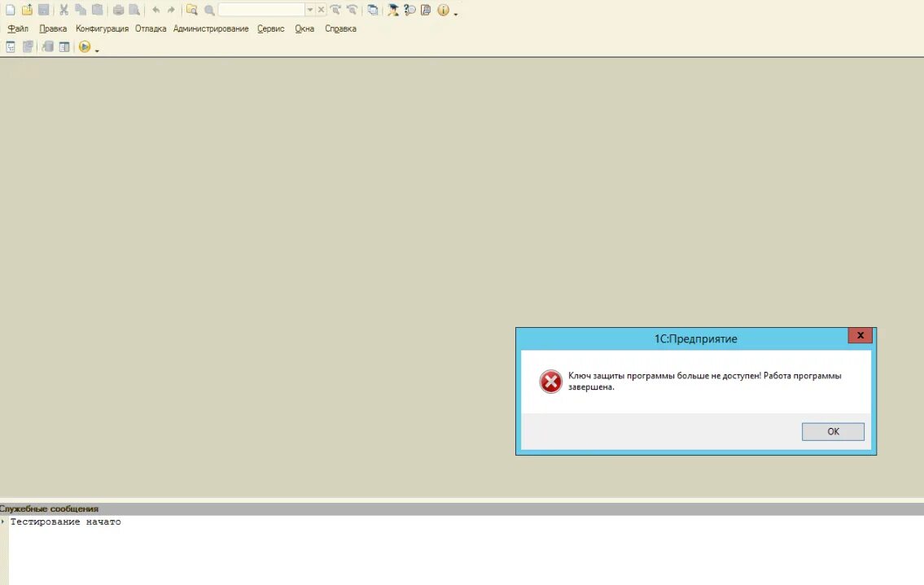Open the Syntax Assistant graduate-cap icon

tap(392, 10)
